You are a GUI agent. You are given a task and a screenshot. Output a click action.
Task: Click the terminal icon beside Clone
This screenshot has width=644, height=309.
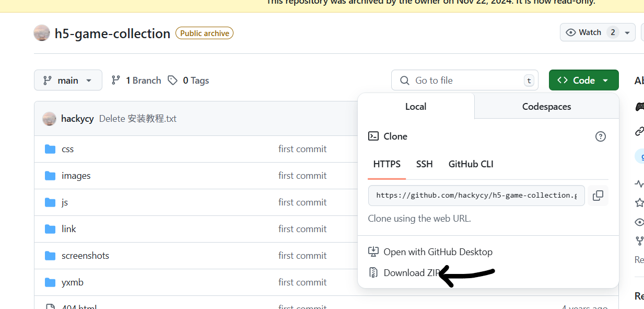click(x=373, y=136)
